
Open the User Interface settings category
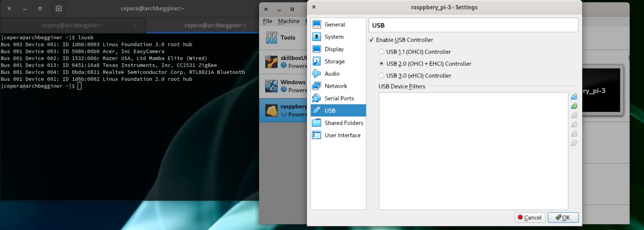pyautogui.click(x=338, y=135)
